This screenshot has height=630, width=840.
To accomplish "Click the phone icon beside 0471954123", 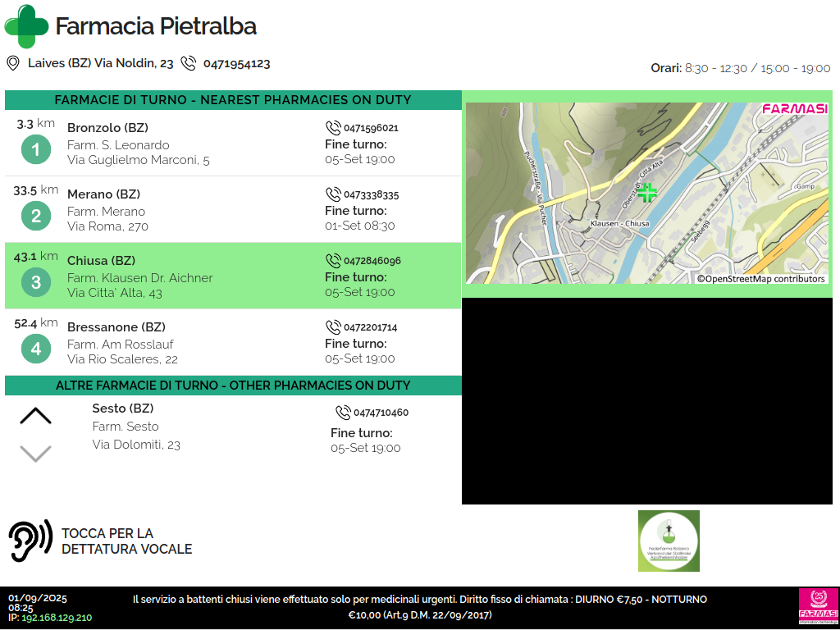I will (x=189, y=63).
